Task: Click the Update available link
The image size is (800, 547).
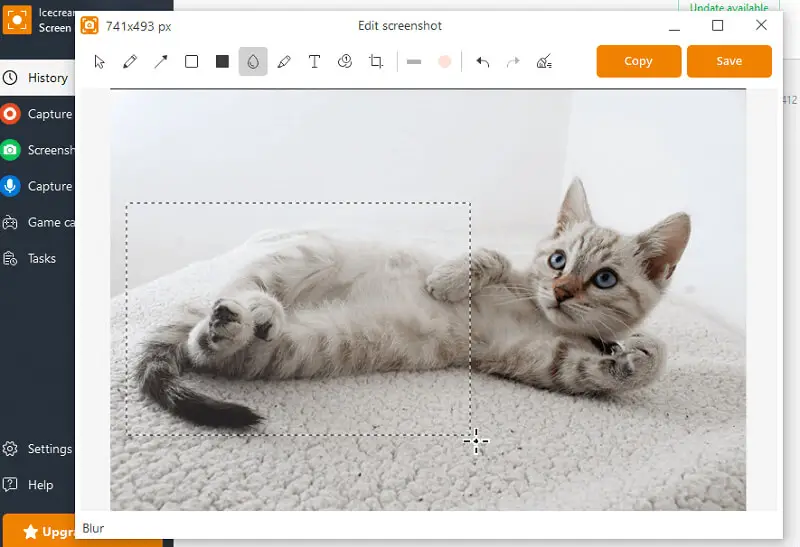Action: (x=729, y=7)
